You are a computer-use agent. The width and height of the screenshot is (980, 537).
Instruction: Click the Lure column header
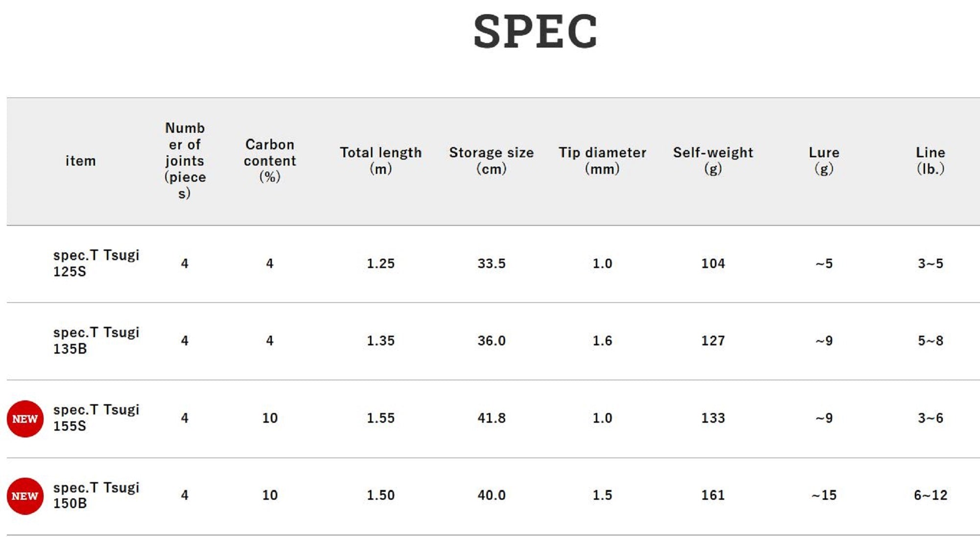point(824,161)
